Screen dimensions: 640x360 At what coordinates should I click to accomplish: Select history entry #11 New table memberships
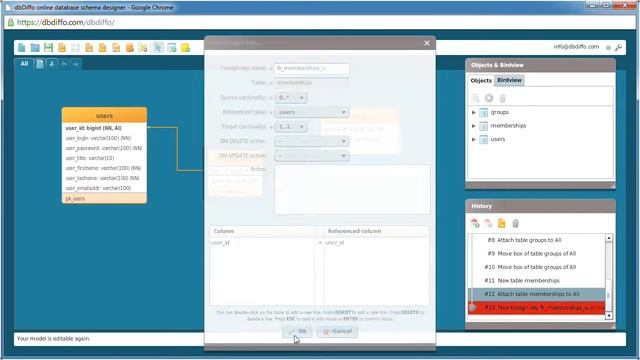(x=537, y=281)
